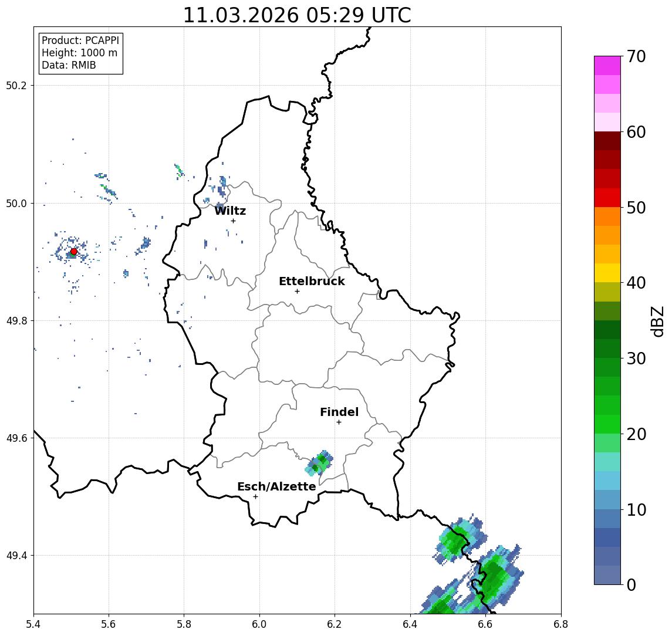Image resolution: width=672 pixels, height=636 pixels.
Task: Click the colorbar tick label 20
Action: (x=636, y=434)
